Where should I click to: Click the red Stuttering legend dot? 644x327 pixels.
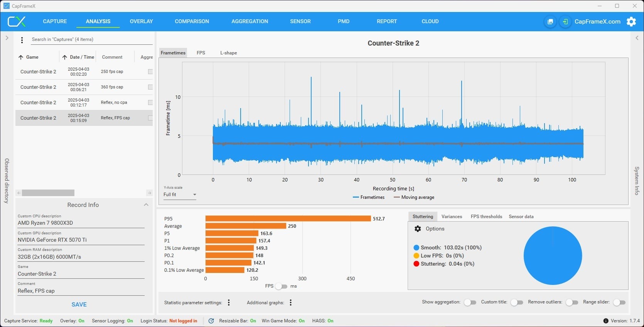tap(416, 264)
